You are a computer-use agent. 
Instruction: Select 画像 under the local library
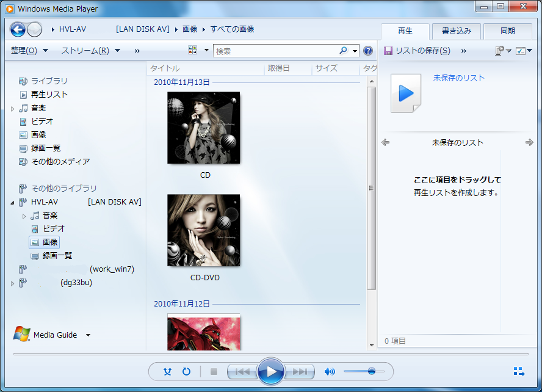click(38, 135)
